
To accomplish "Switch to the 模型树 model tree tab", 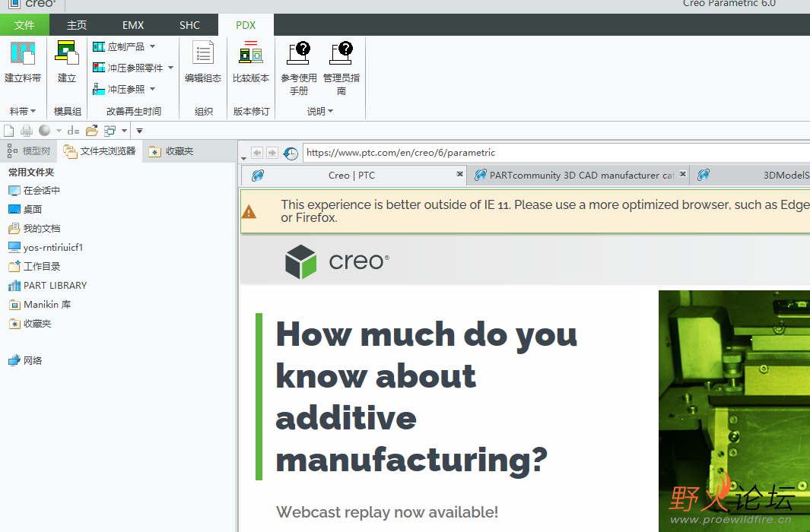I will click(x=29, y=151).
